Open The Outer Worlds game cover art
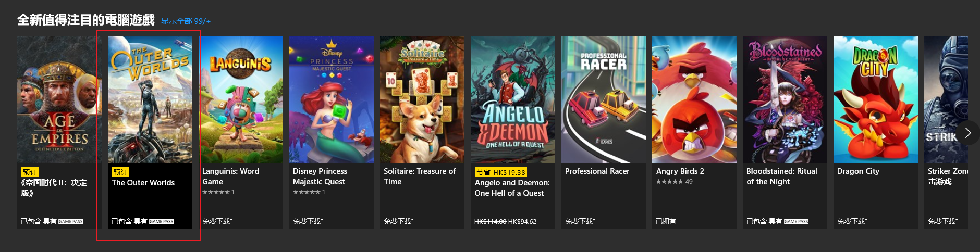The height and width of the screenshot is (252, 980). [150, 99]
